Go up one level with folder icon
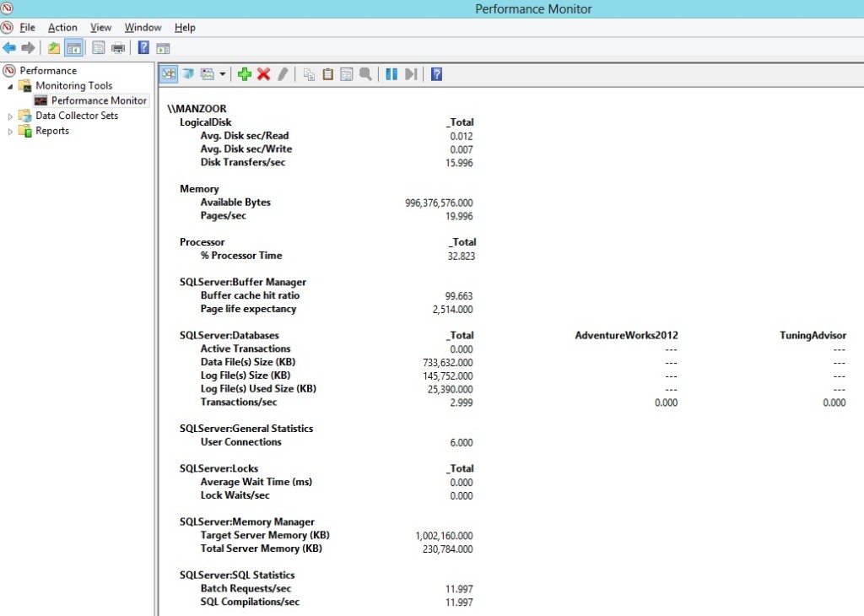Image resolution: width=864 pixels, height=616 pixels. click(x=53, y=48)
